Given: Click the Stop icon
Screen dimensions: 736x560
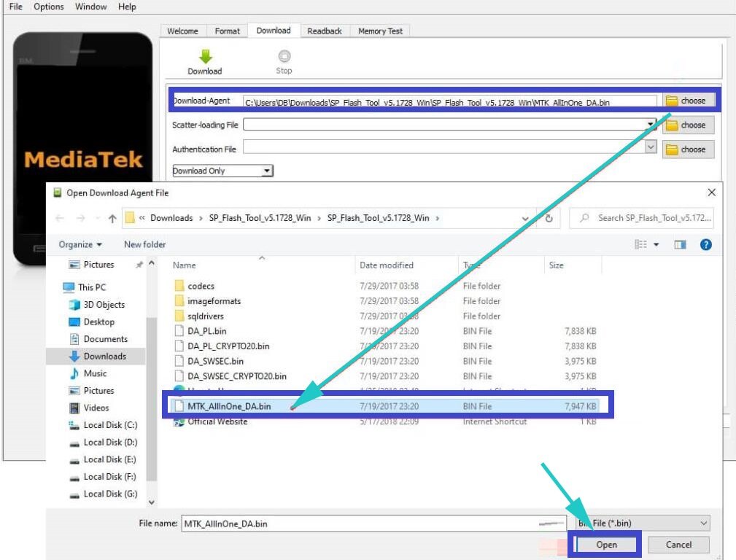Looking at the screenshot, I should [283, 58].
